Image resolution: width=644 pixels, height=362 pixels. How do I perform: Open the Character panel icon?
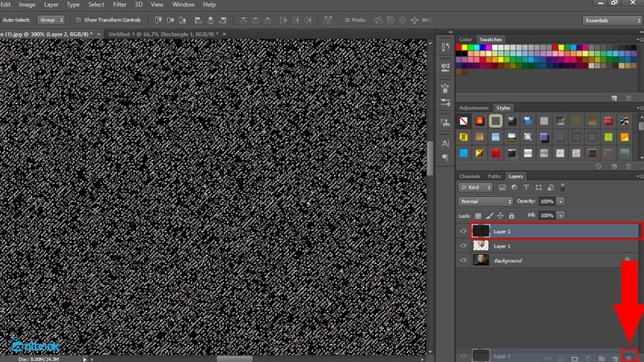pyautogui.click(x=445, y=143)
